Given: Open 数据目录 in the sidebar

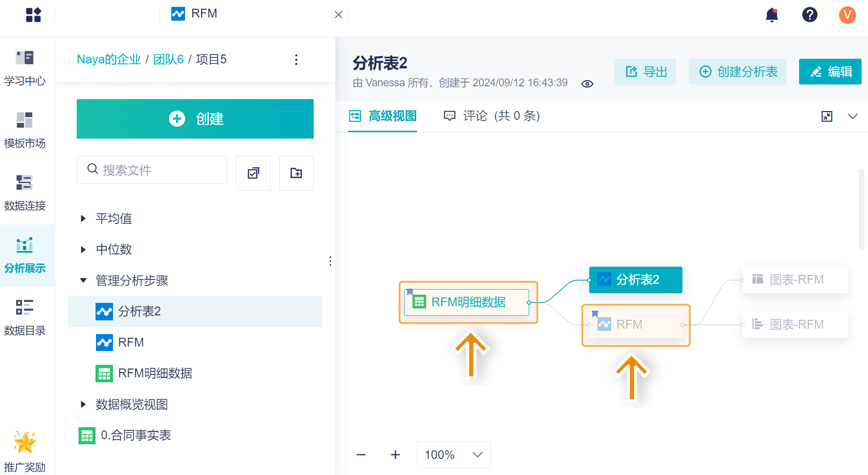Looking at the screenshot, I should click(25, 318).
